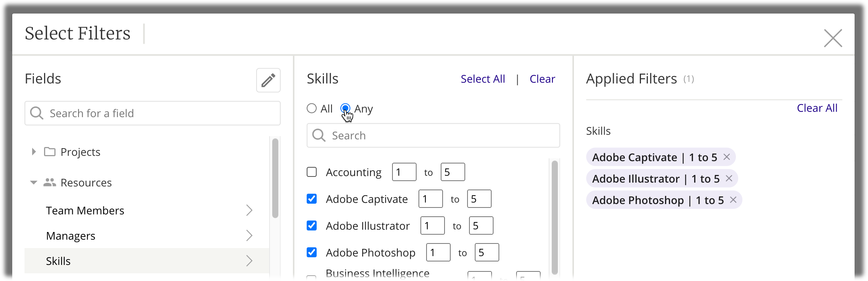The image size is (868, 281).
Task: Click the Adobe Captivate skill label
Action: tap(367, 199)
